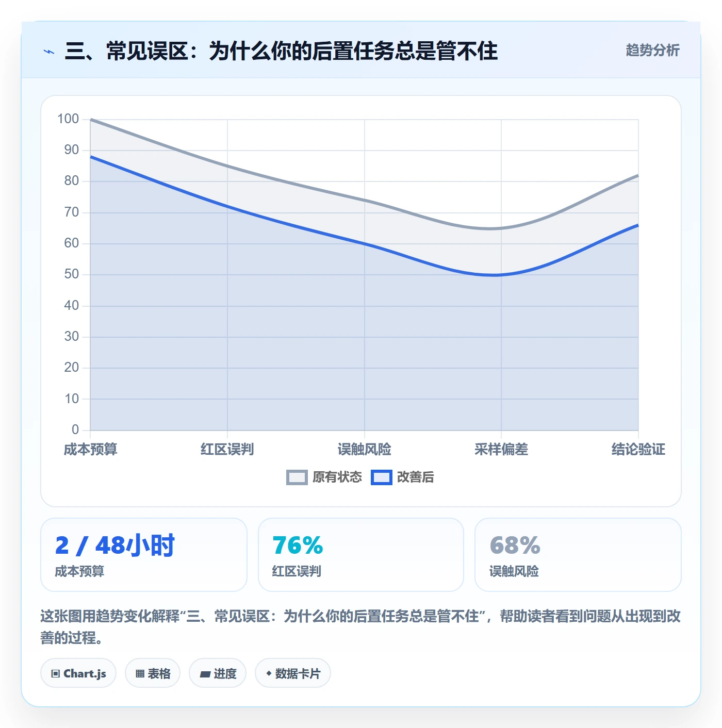The image size is (722, 728).
Task: Click the 2 / 48小时 value text
Action: [115, 545]
